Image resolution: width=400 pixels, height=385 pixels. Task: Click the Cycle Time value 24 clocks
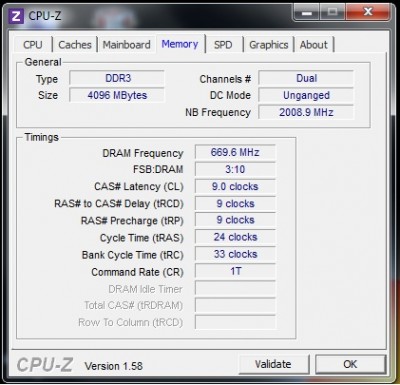pyautogui.click(x=235, y=237)
